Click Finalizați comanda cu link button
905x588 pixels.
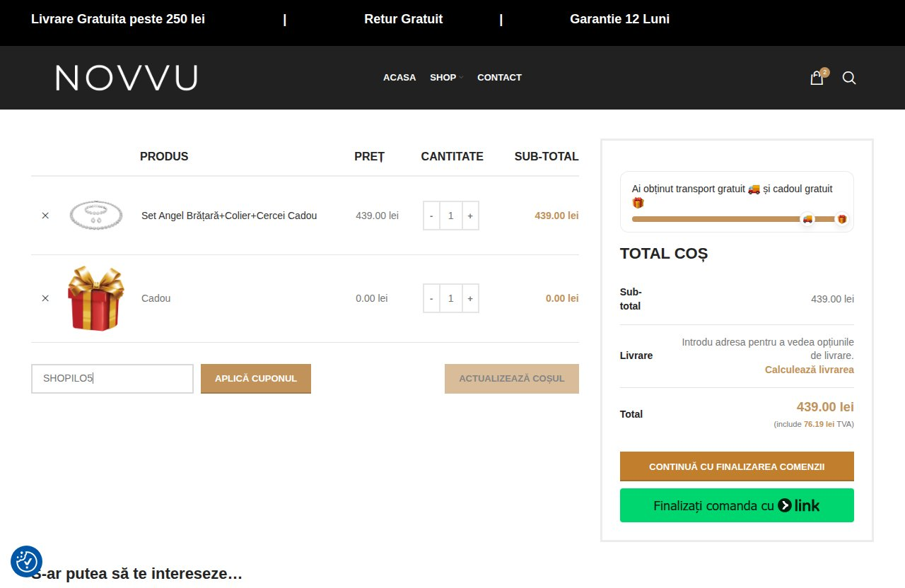737,505
